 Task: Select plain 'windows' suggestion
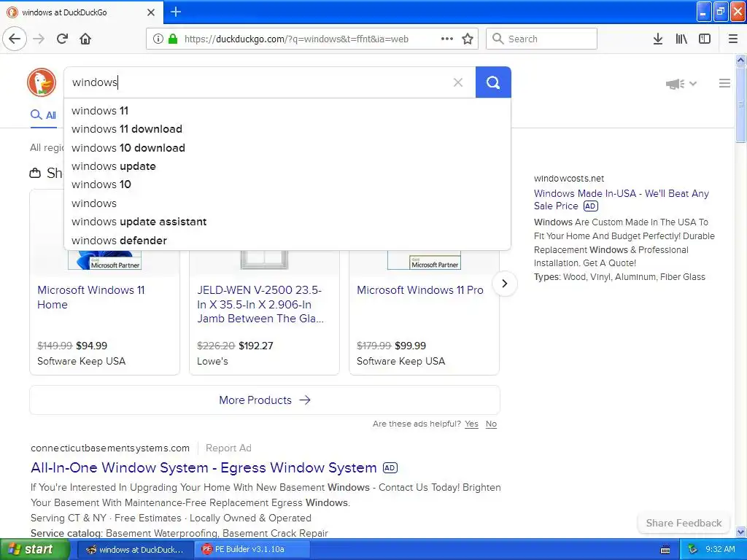pyautogui.click(x=287, y=203)
